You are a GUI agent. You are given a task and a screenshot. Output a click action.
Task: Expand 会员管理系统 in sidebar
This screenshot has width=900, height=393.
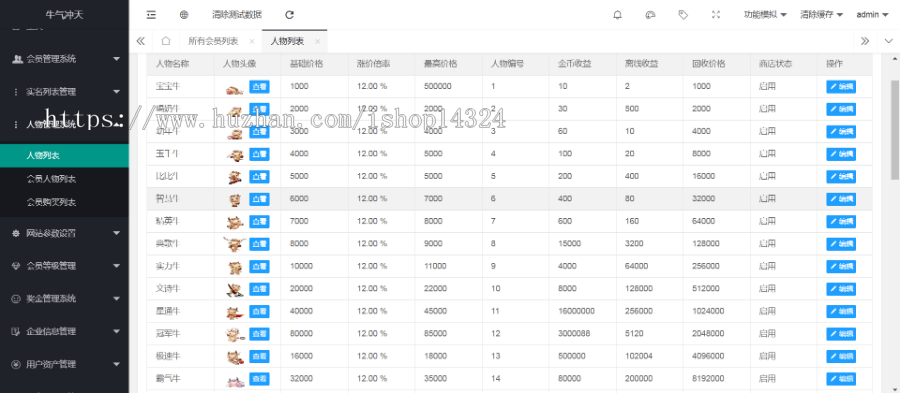coord(64,59)
